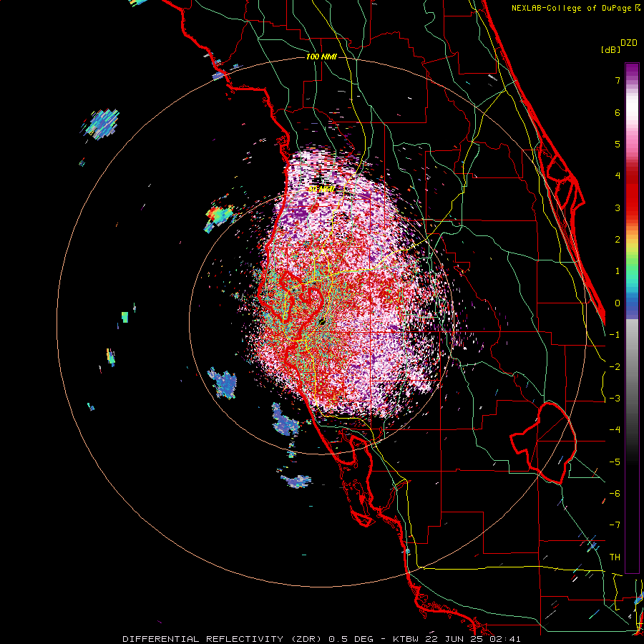Viewport: 644px width, 644px height.
Task: Click the 50 NMI range ring label
Action: click(x=321, y=189)
